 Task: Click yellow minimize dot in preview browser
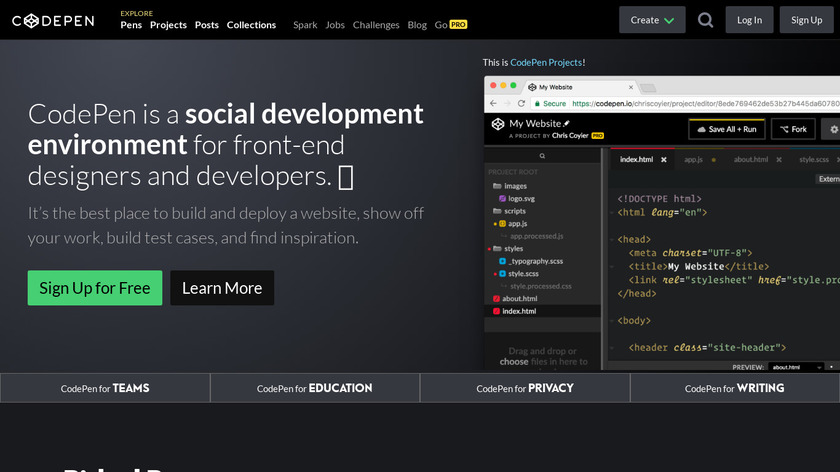point(503,86)
